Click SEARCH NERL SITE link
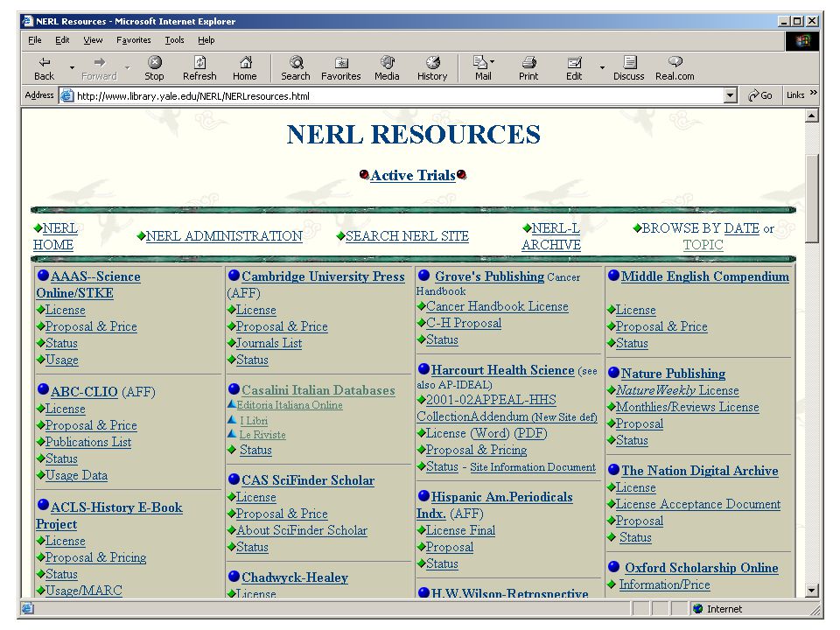 407,236
